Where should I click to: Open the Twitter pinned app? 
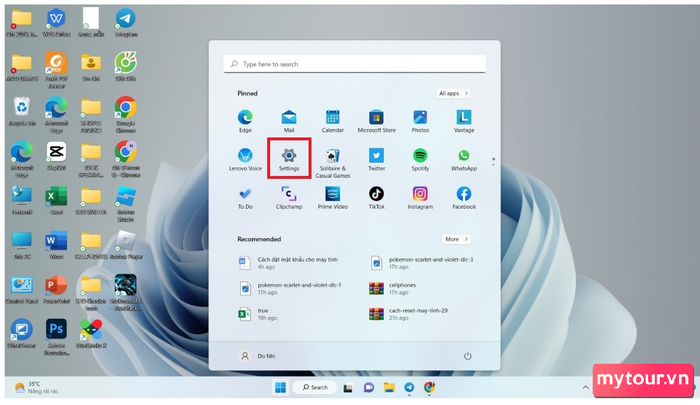(x=376, y=159)
